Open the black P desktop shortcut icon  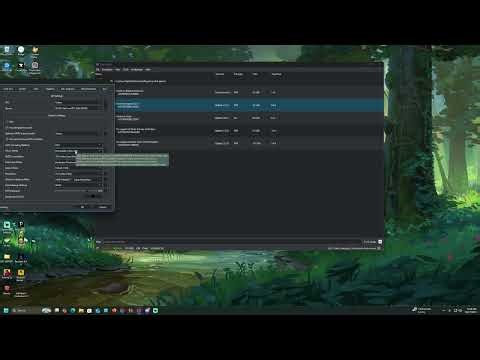point(21,224)
